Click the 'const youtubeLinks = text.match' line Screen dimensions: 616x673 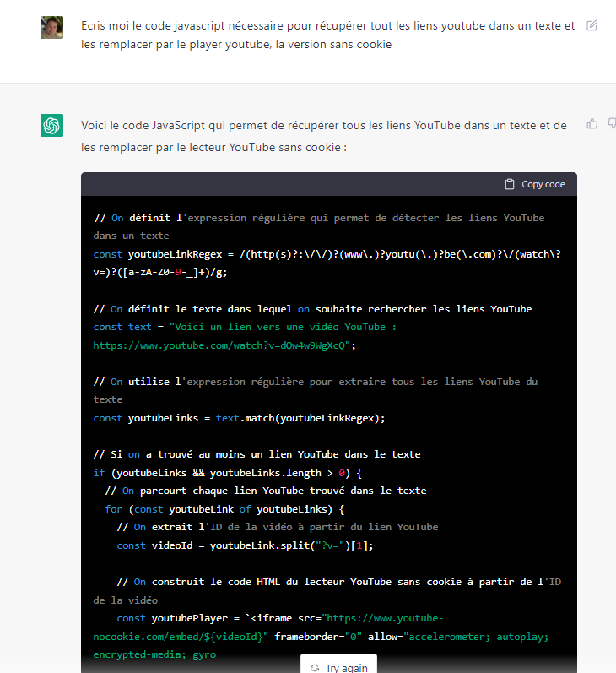(239, 418)
